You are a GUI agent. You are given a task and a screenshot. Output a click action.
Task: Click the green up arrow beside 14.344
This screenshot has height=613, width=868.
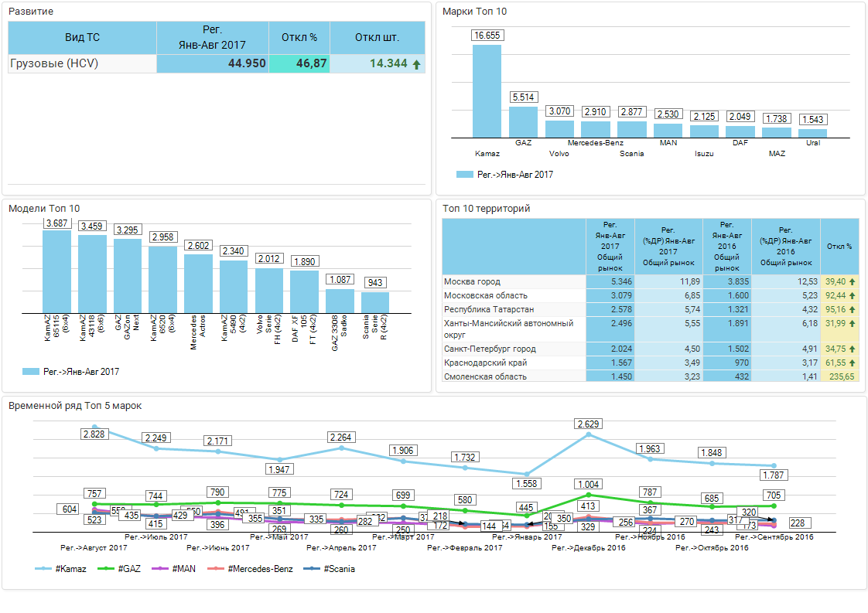click(x=417, y=64)
